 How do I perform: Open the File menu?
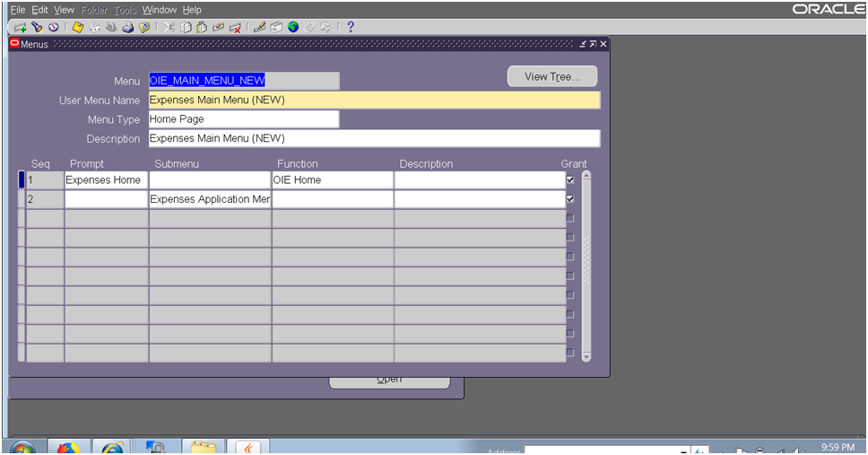coord(18,10)
